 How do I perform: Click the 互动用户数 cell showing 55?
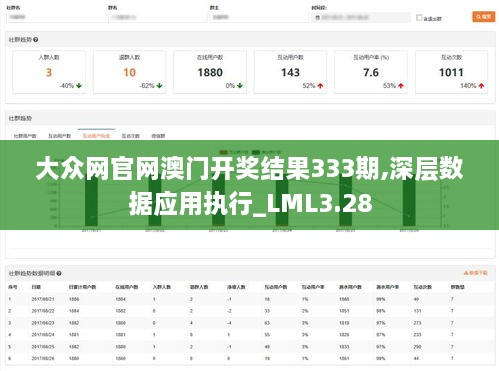coord(267,335)
